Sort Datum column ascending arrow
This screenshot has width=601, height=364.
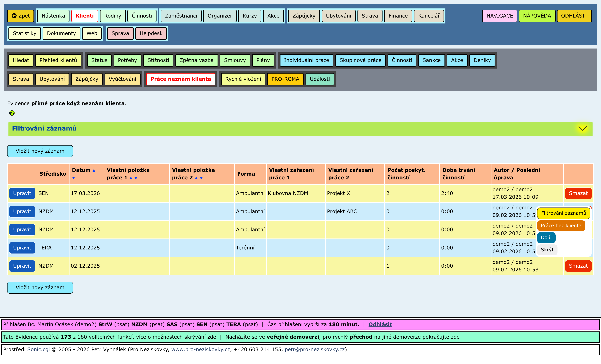(x=94, y=170)
